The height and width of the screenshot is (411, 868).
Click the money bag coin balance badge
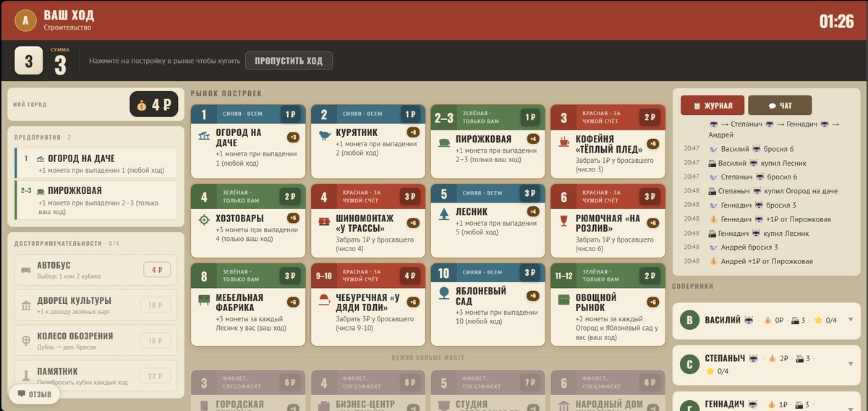coord(153,104)
